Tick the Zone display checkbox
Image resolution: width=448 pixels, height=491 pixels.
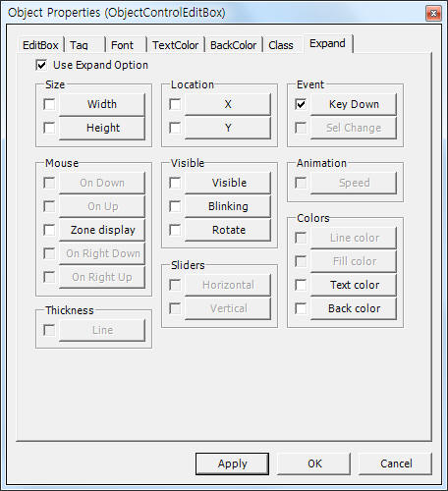click(49, 230)
